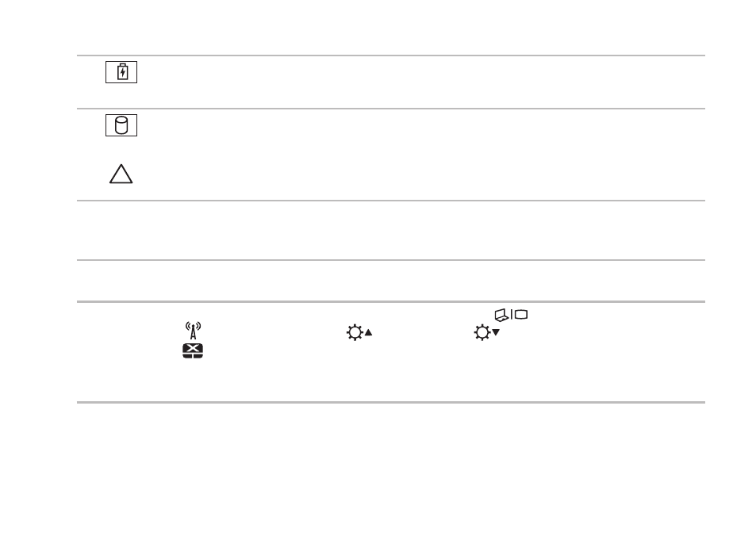
Task: Select the monitor rectangle in display switch
Action: [x=521, y=315]
